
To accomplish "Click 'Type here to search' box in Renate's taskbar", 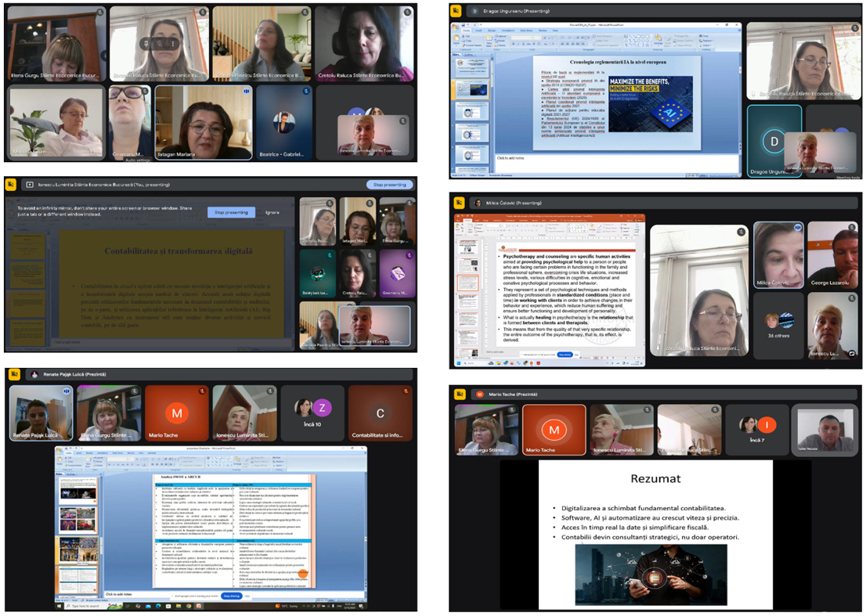I will (92, 606).
